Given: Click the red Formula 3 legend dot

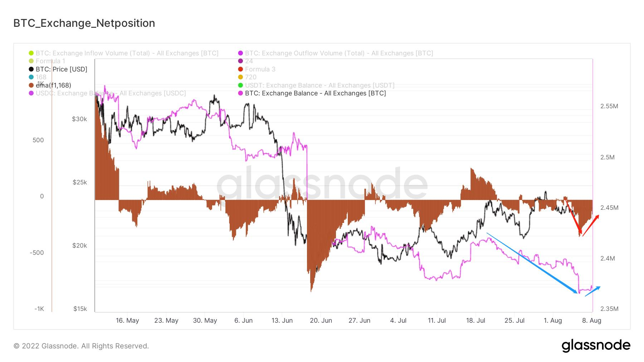Looking at the screenshot, I should pos(240,69).
